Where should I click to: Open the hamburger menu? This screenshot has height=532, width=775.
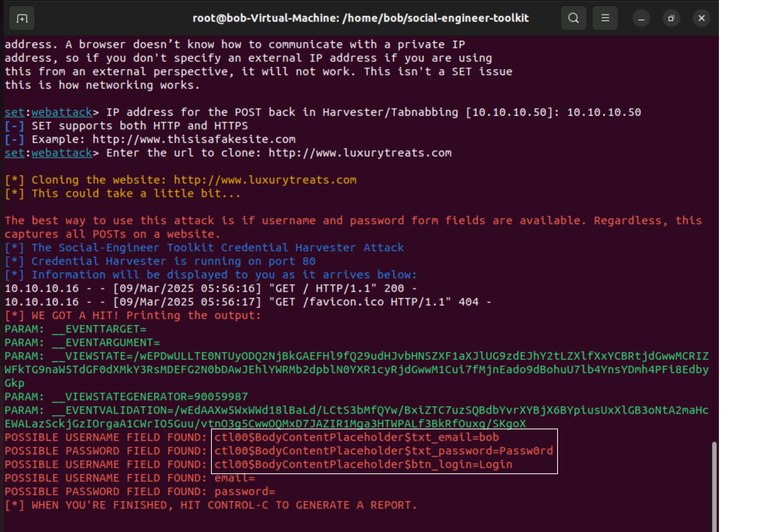[605, 18]
